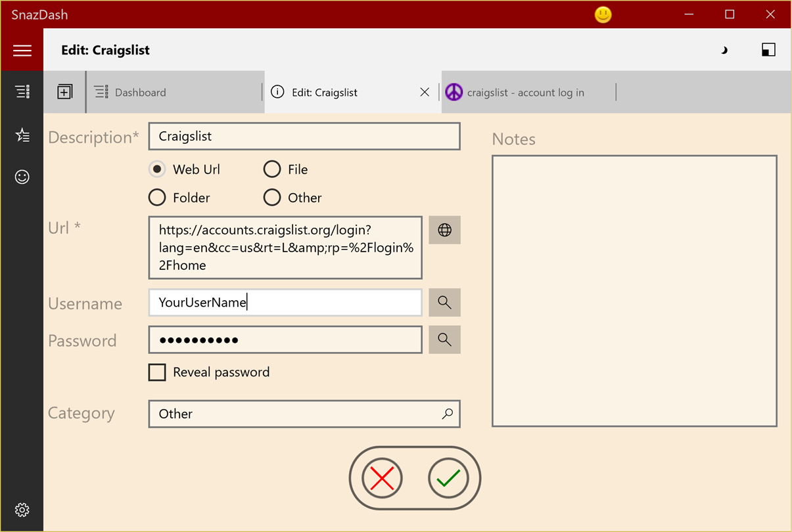The width and height of the screenshot is (792, 532).
Task: Click into the Url text box
Action: [285, 248]
